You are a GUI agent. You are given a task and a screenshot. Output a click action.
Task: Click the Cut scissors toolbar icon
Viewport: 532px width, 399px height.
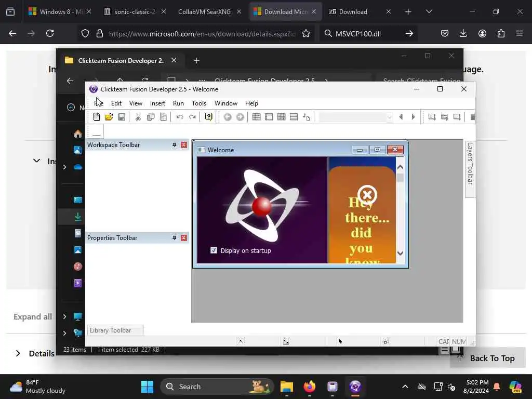pos(138,117)
